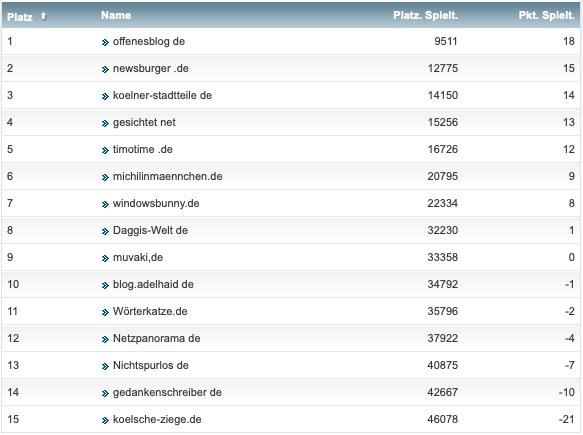This screenshot has height=435, width=583.
Task: Select the value 34792 in blog.adelhaid row
Action: [x=442, y=284]
